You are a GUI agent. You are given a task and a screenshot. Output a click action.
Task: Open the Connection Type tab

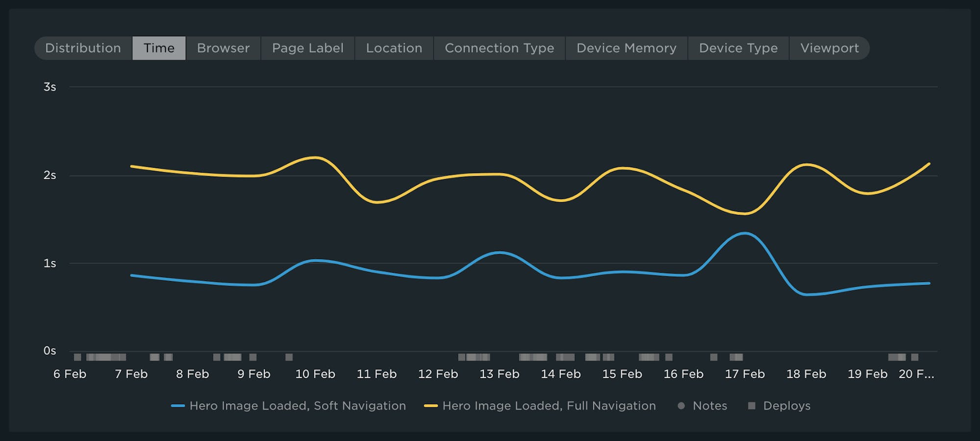499,48
